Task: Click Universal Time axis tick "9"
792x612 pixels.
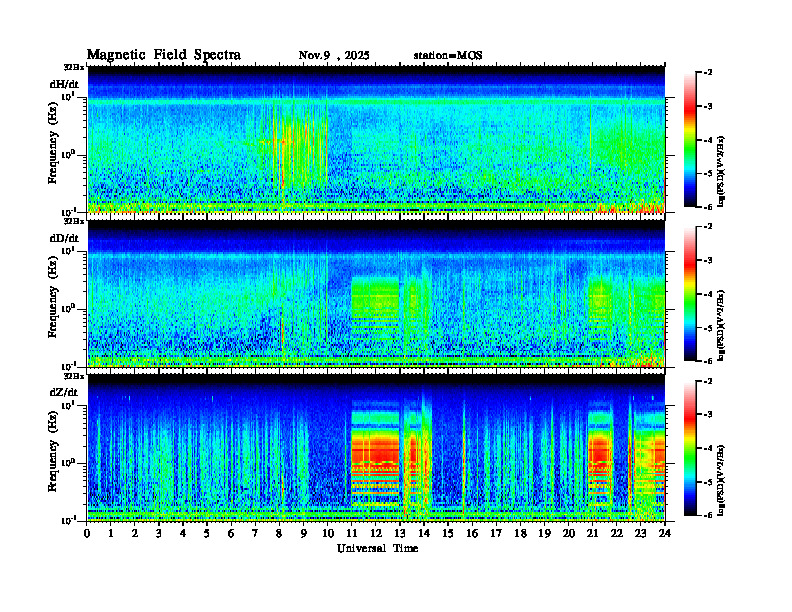Action: 303,534
